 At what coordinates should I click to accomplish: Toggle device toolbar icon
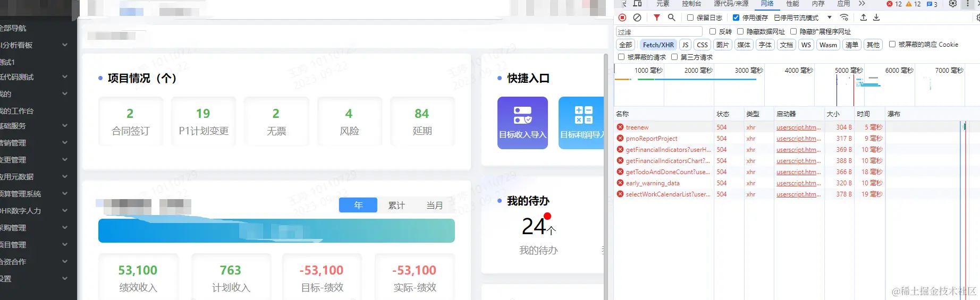pos(637,4)
